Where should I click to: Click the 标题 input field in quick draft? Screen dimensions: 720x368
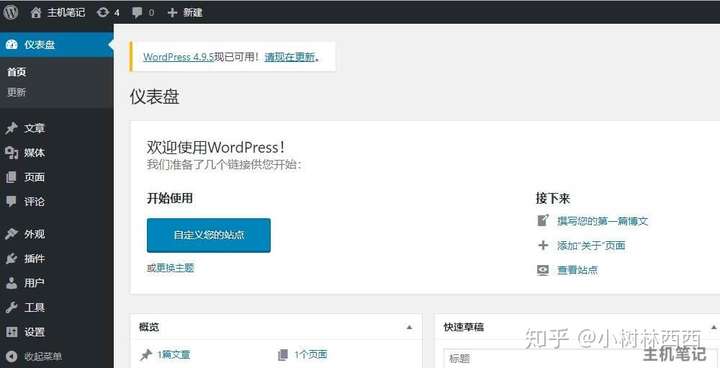coord(580,359)
